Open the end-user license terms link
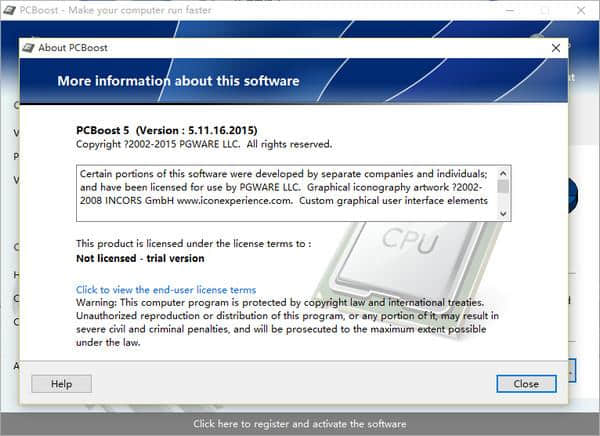 coord(166,290)
